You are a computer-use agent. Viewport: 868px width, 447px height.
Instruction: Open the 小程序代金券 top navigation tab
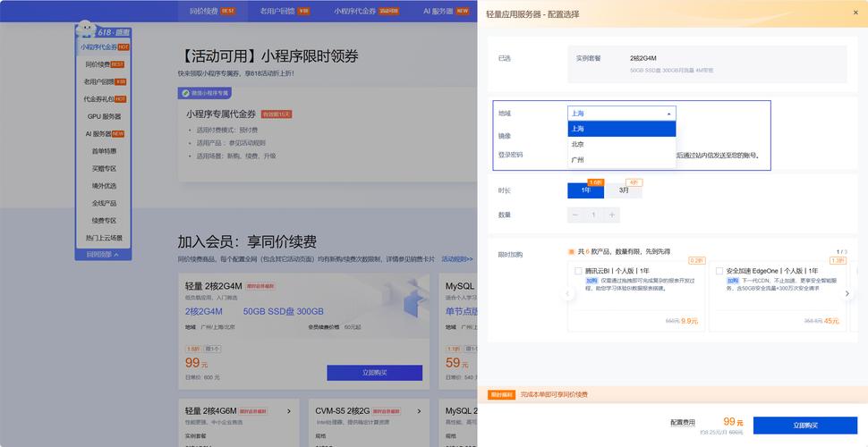[366, 11]
